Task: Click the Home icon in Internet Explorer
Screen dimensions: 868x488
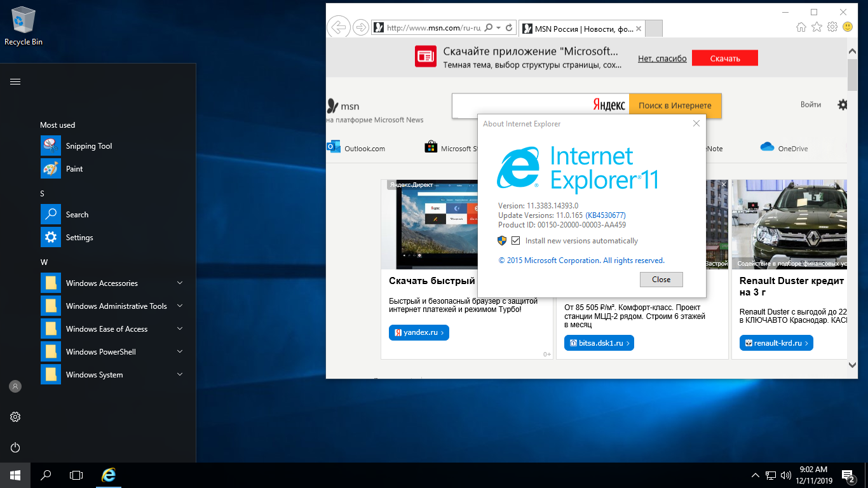Action: 801,27
